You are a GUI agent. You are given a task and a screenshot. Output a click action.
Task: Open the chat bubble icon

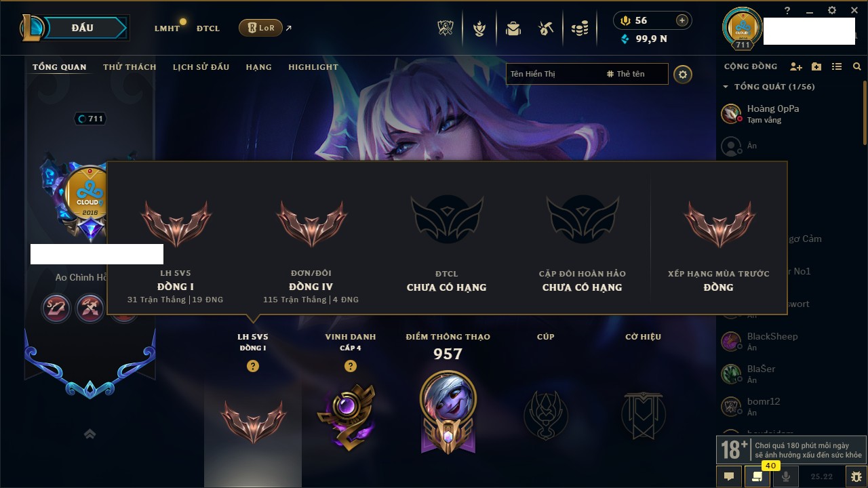(729, 476)
